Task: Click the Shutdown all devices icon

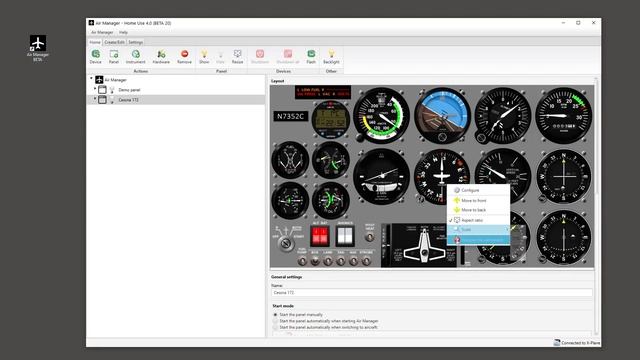Action: tap(288, 54)
